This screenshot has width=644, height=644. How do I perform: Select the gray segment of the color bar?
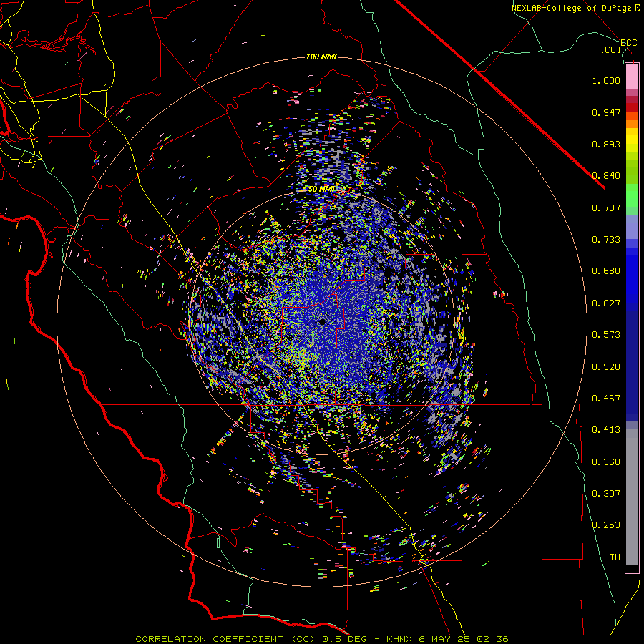click(632, 497)
